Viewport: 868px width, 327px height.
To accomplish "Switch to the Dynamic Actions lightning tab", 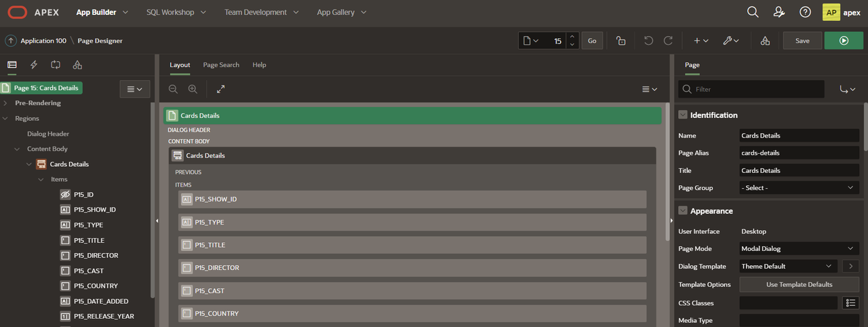I will click(x=34, y=64).
